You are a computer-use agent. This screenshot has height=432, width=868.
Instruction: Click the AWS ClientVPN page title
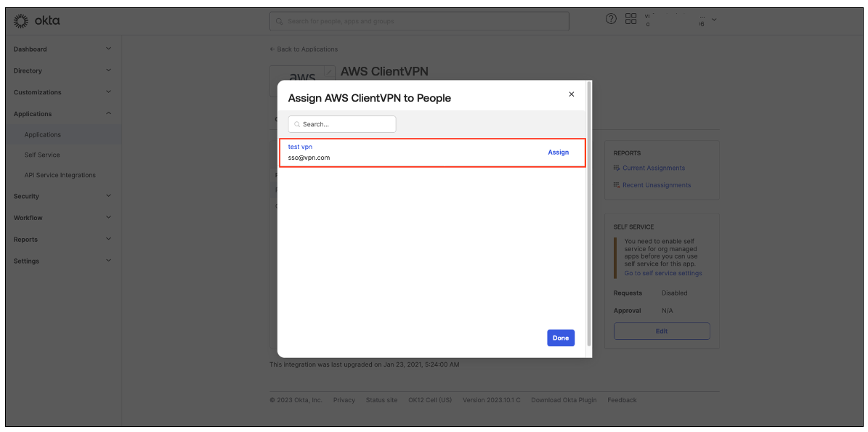point(384,71)
